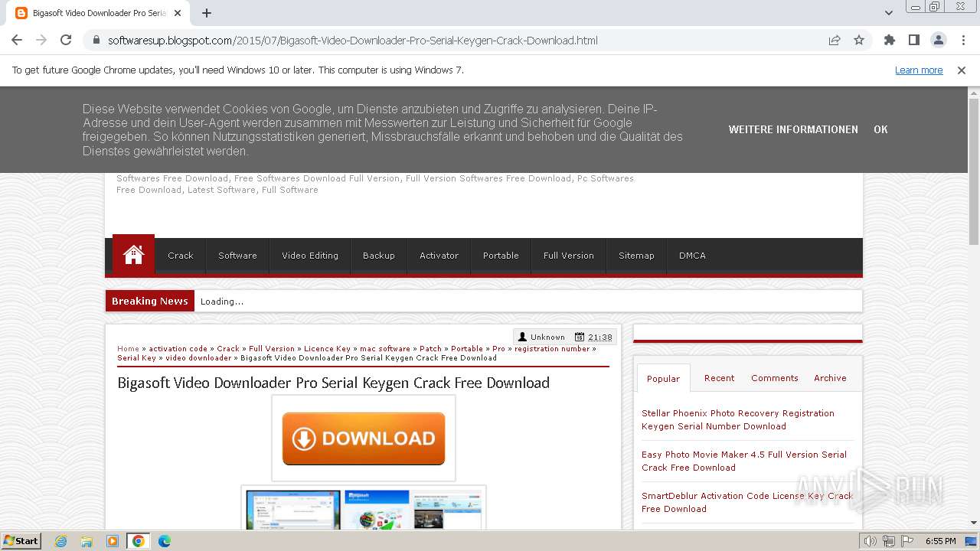Open Stellar Phoenix Photo Recovery post
This screenshot has height=551, width=980.
click(738, 419)
